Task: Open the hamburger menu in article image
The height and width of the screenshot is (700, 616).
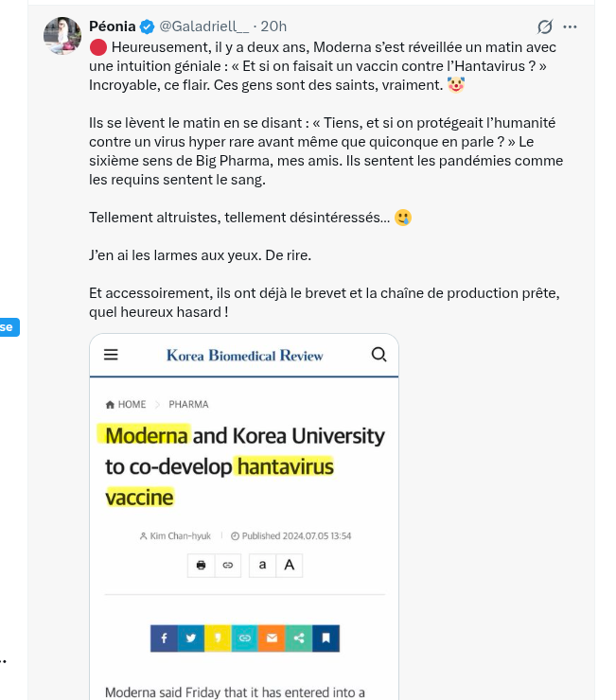Action: (111, 355)
